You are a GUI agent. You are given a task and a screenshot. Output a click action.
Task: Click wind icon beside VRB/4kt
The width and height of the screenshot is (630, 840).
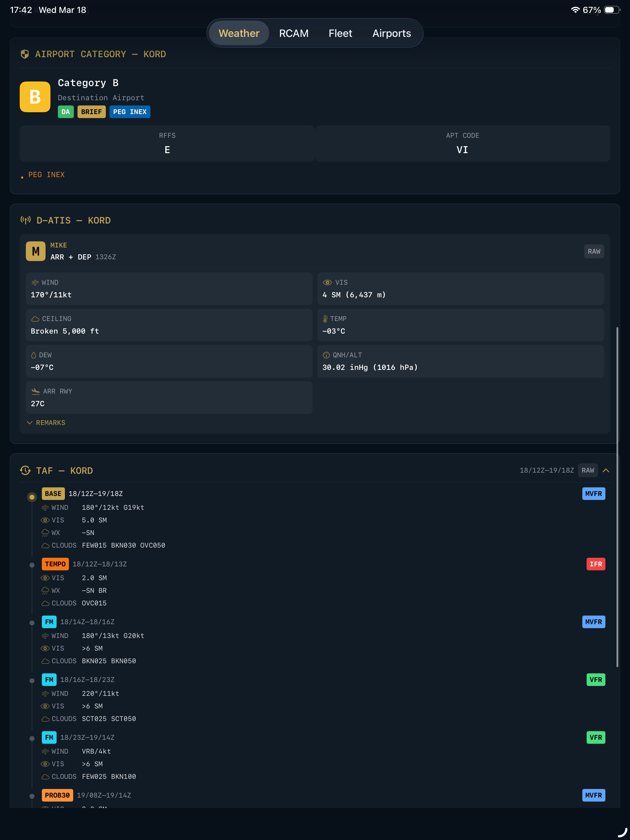[45, 751]
